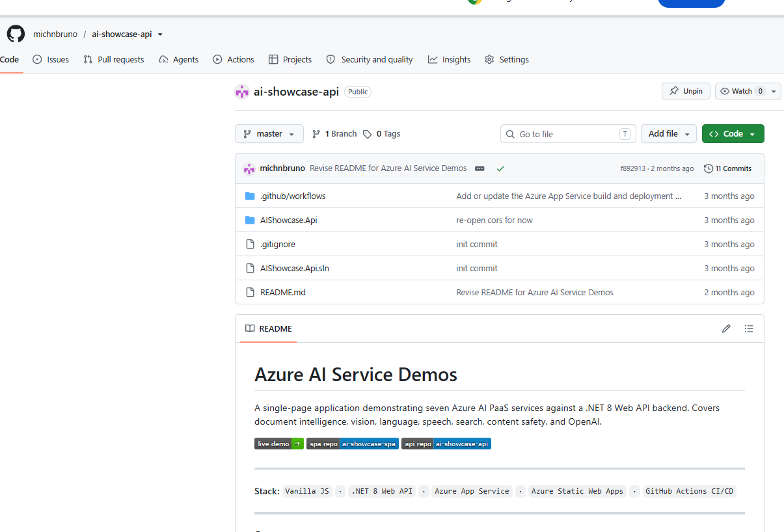The height and width of the screenshot is (532, 784).
Task: Click the file icon for README.md
Action: tap(250, 292)
